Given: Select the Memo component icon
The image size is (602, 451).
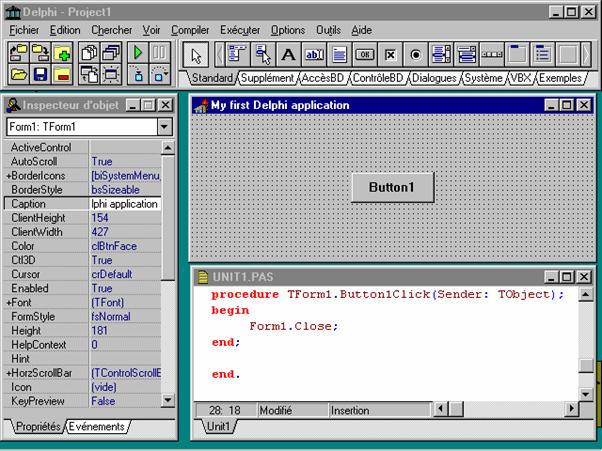Looking at the screenshot, I should [339, 55].
